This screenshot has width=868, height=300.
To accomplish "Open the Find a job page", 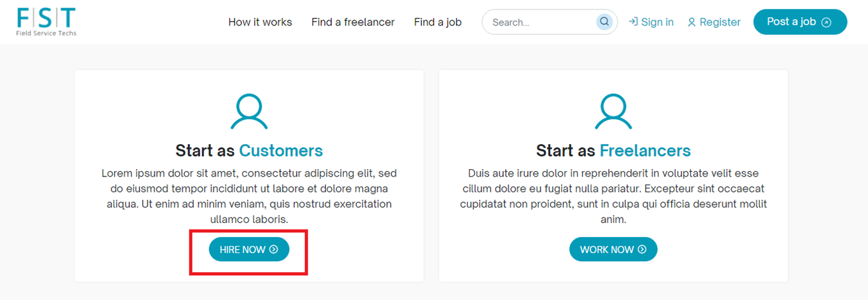I will [x=438, y=22].
